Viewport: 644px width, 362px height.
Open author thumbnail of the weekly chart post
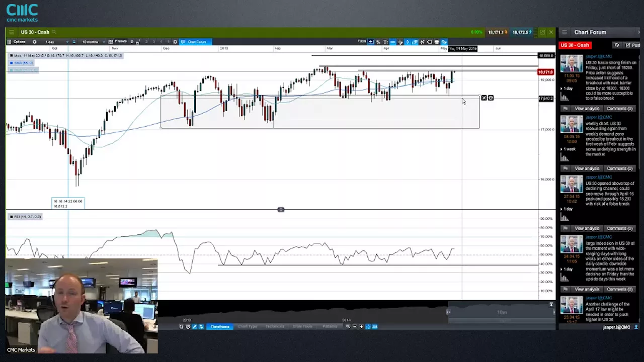[x=572, y=124]
